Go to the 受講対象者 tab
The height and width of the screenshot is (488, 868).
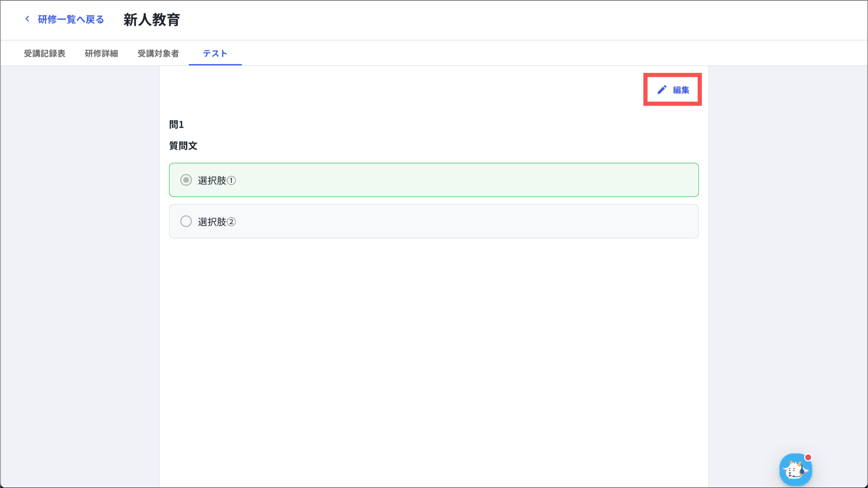[158, 53]
